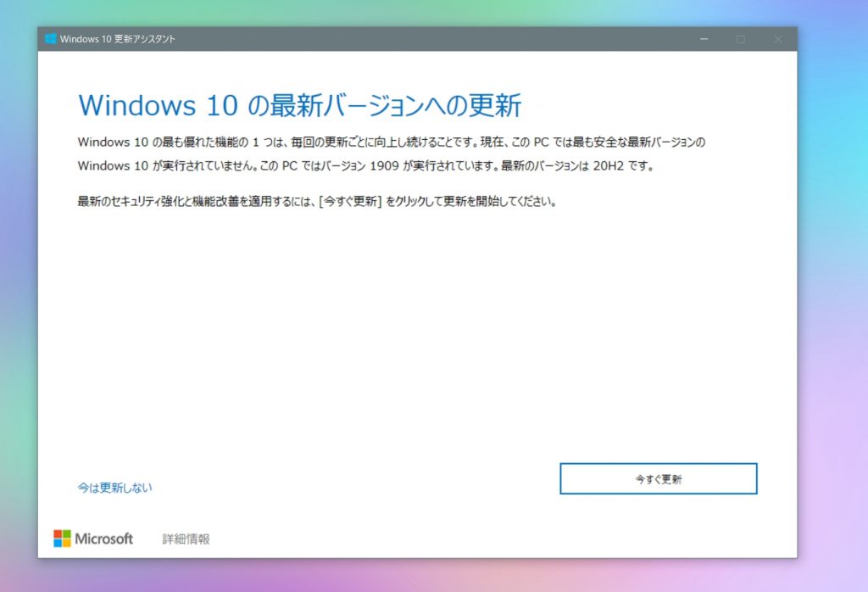868x592 pixels.
Task: Maximize the update assistant window
Action: [741, 38]
